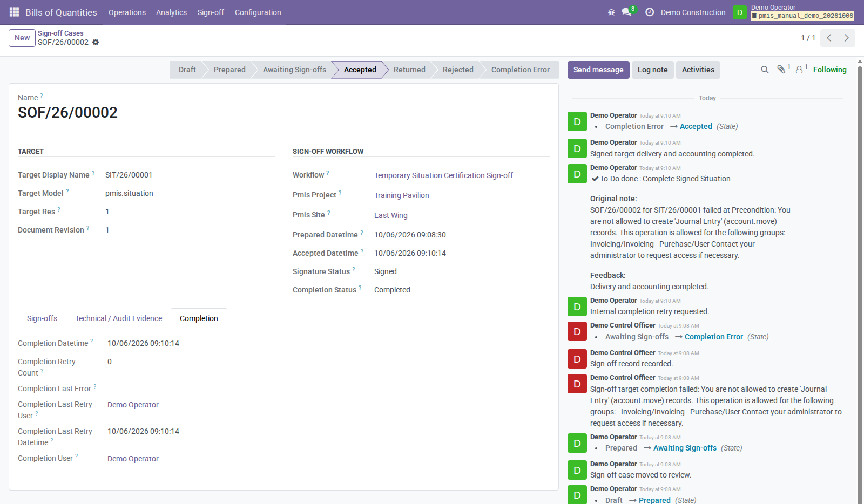This screenshot has width=864, height=504.
Task: Click the help mark beside Completion Status
Action: pos(360,288)
